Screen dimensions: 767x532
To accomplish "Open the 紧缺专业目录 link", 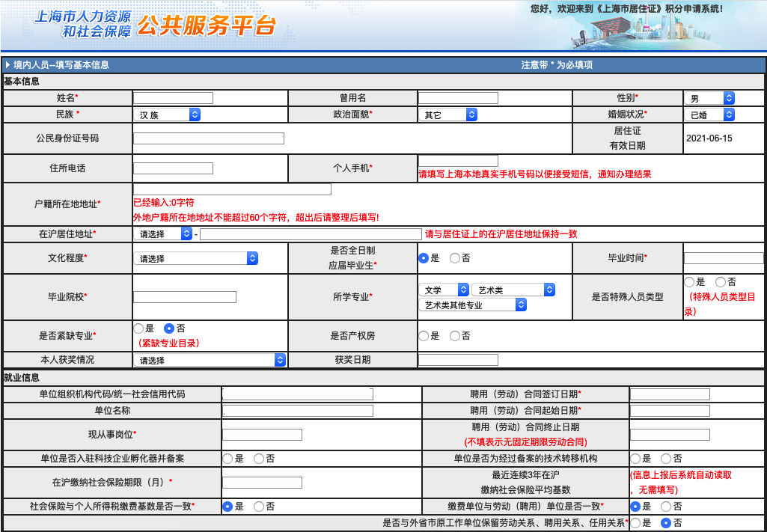I will pyautogui.click(x=169, y=343).
